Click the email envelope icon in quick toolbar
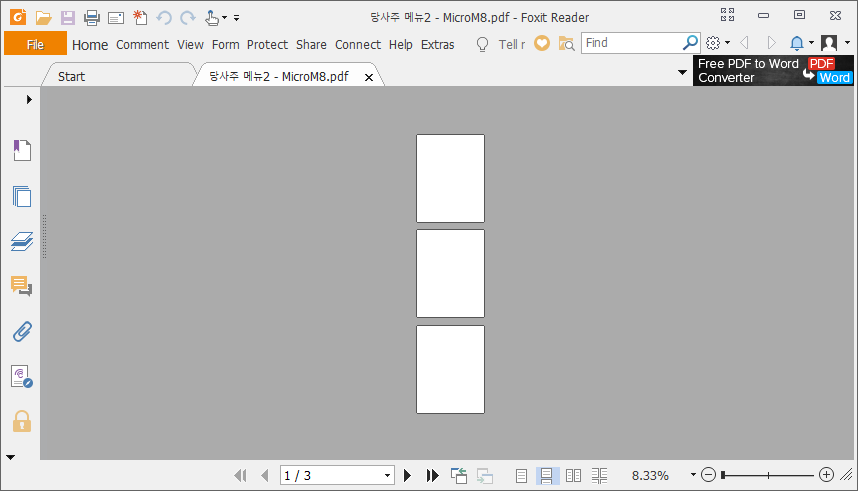The image size is (858, 491). pyautogui.click(x=116, y=18)
